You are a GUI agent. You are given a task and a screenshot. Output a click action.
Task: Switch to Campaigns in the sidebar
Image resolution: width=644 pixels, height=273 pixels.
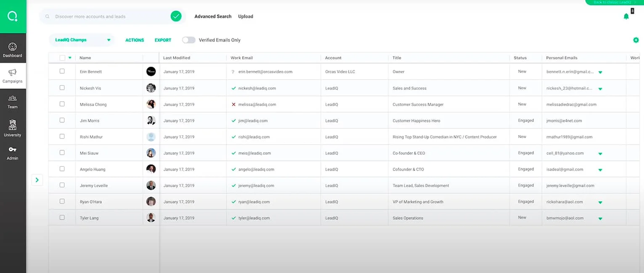[13, 75]
